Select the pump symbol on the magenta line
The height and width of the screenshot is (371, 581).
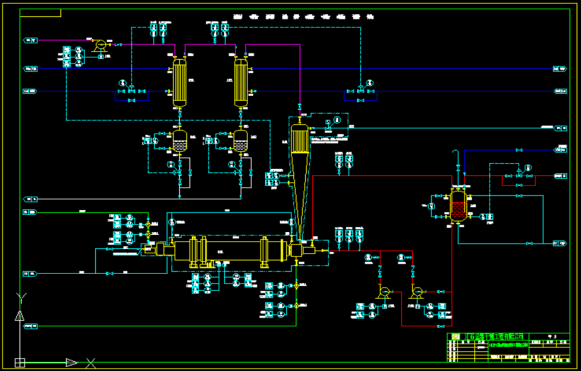[x=100, y=45]
